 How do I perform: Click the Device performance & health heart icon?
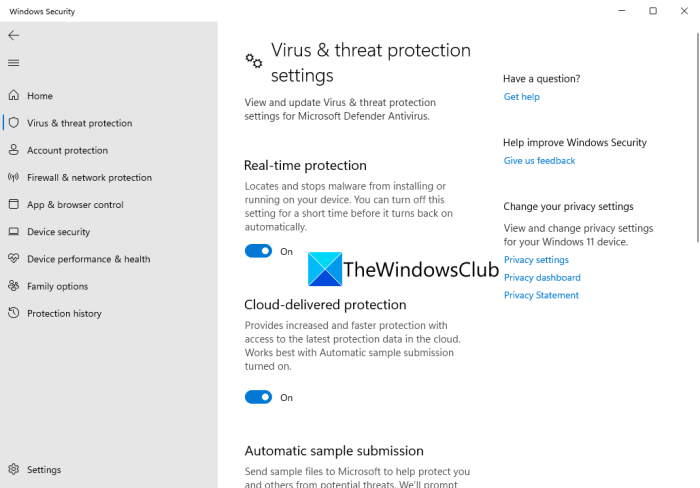(13, 258)
